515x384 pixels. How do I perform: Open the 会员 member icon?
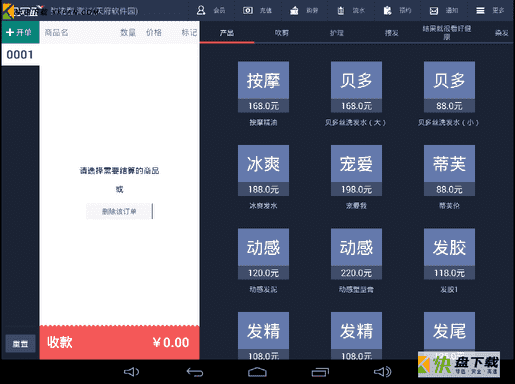point(201,10)
